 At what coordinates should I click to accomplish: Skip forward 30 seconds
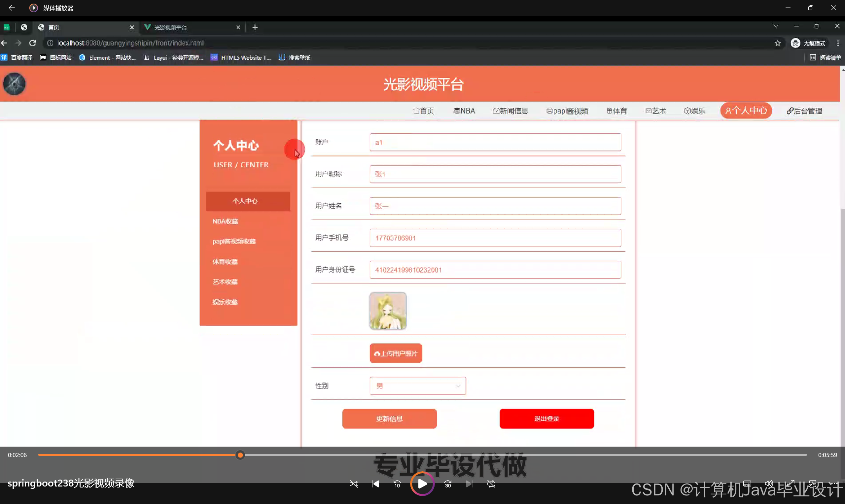pos(448,484)
